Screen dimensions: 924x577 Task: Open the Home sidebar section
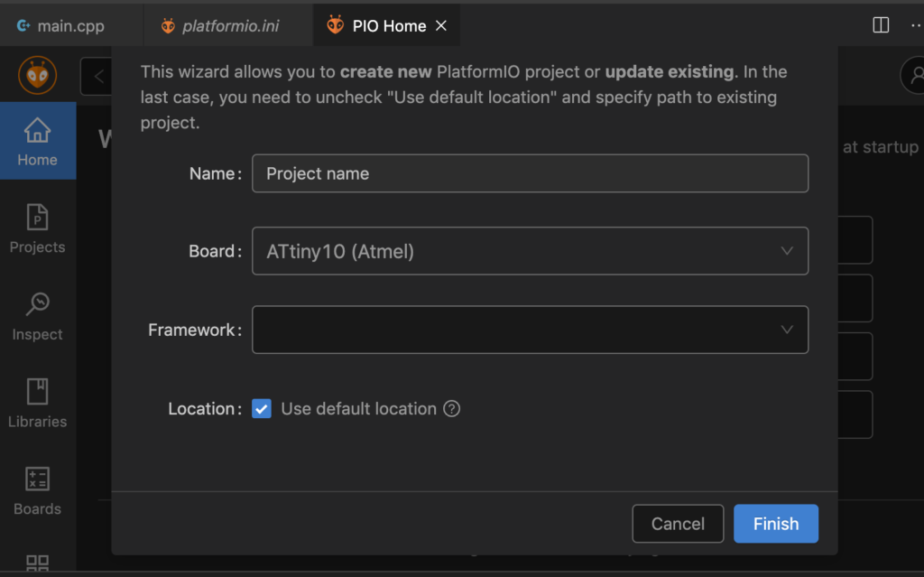(x=37, y=142)
